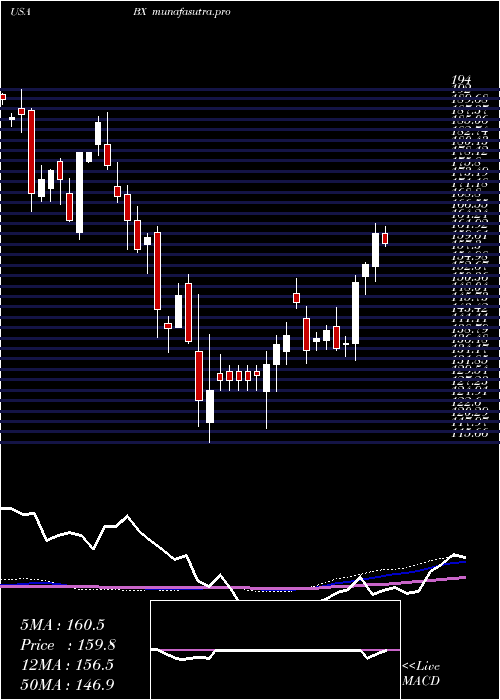Click the last red candlestick on the right
Screen dimensions: 500x700
[385, 238]
